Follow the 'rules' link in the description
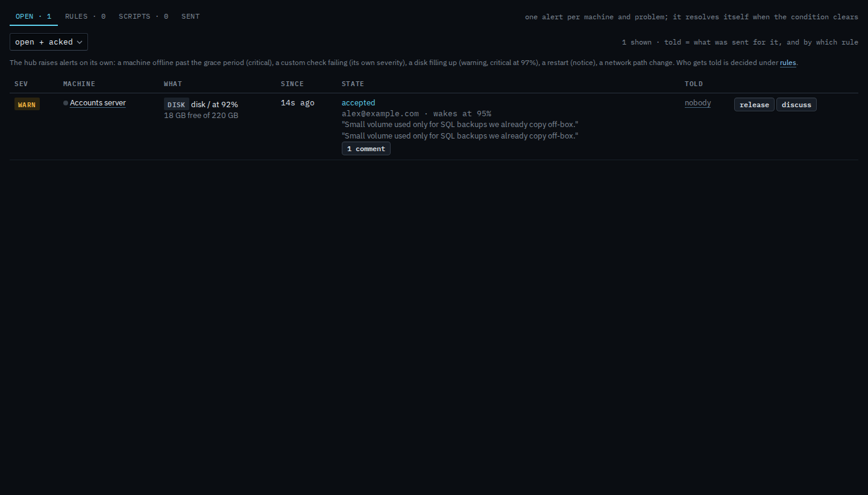Screen dimensions: 868x495 (788, 63)
